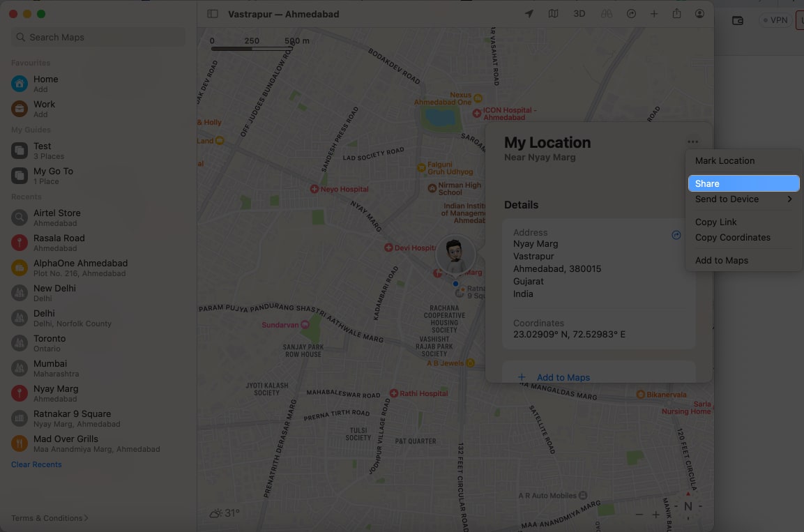
Task: Open the Test guide with 3 places
Action: pyautogui.click(x=98, y=151)
